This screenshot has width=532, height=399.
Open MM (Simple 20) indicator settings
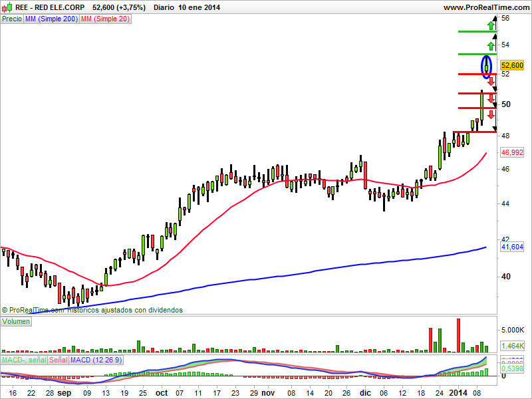(105, 19)
